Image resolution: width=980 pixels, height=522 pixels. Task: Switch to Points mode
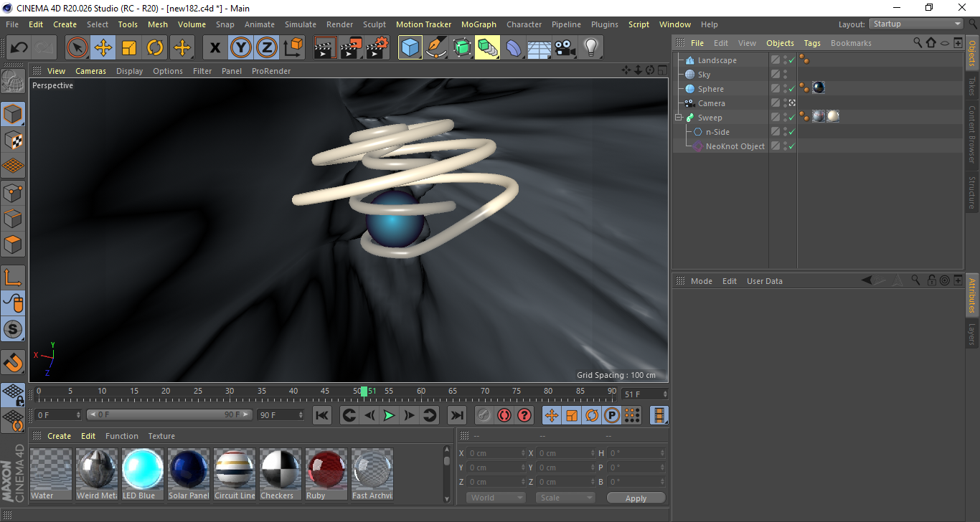click(13, 192)
